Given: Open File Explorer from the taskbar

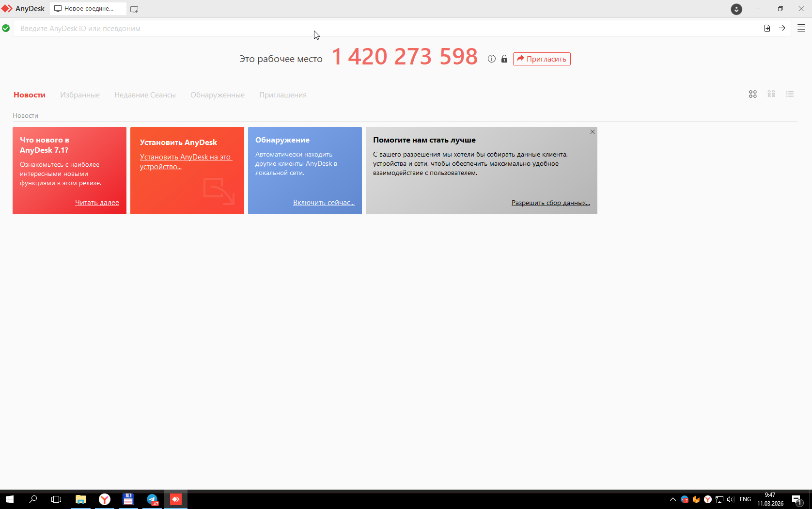Looking at the screenshot, I should (81, 499).
